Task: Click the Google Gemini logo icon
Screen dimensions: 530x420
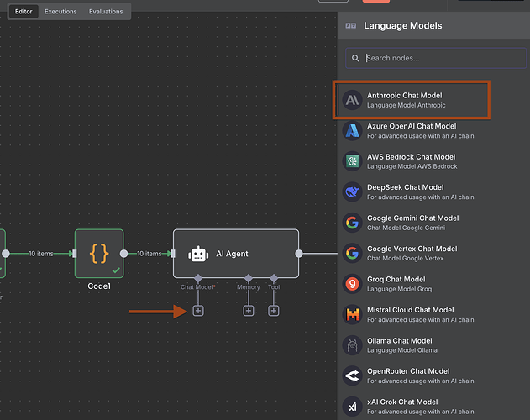Action: [352, 223]
